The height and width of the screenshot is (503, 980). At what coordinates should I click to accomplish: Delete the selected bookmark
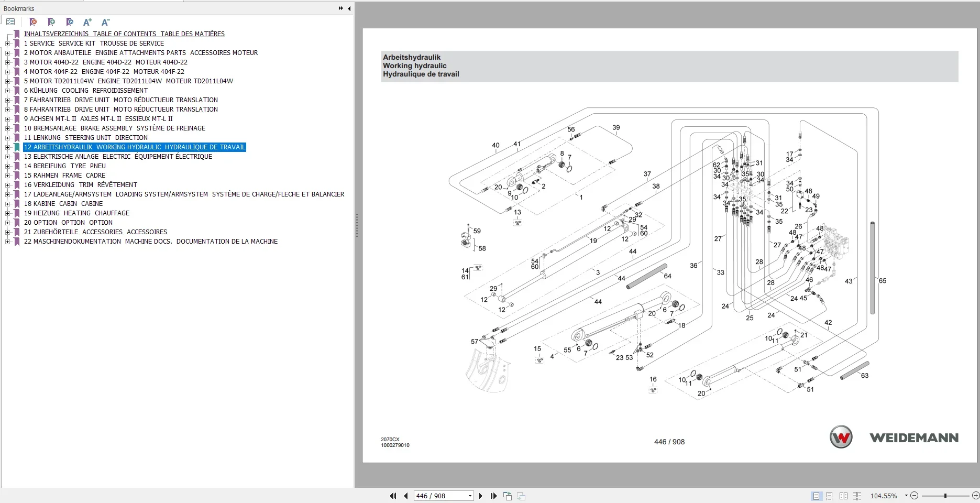coord(33,22)
